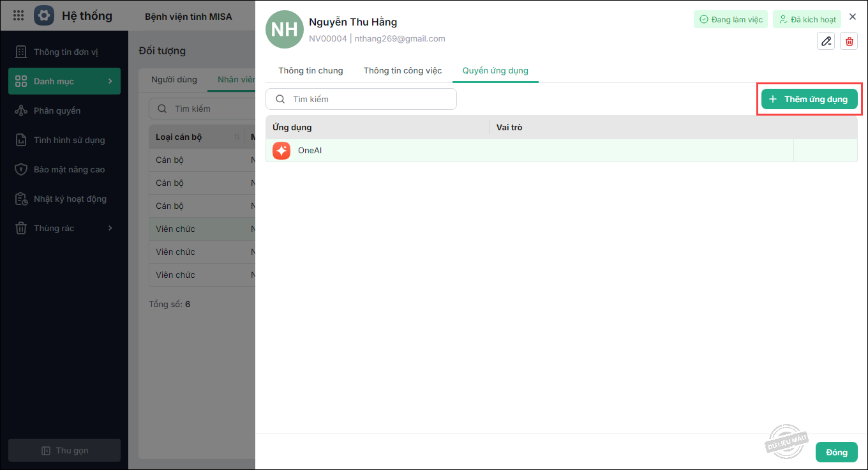Image resolution: width=868 pixels, height=470 pixels.
Task: Focus the Tìm kiếm field in application permissions
Action: point(361,99)
